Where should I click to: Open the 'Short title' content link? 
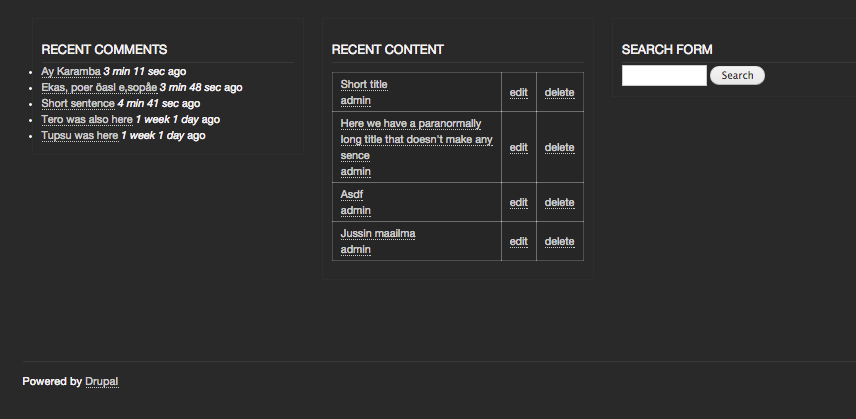click(x=364, y=85)
